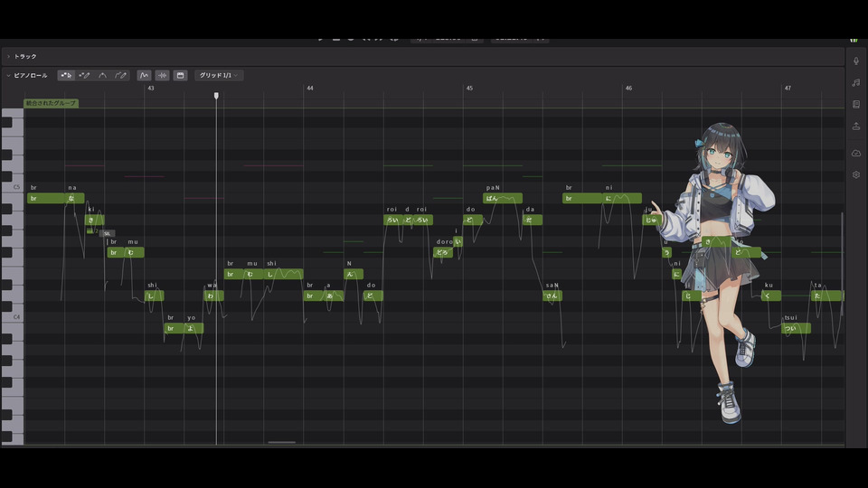Screen dimensions: 868x488
Task: Click bar 44 on the timeline ruler
Action: (x=310, y=88)
